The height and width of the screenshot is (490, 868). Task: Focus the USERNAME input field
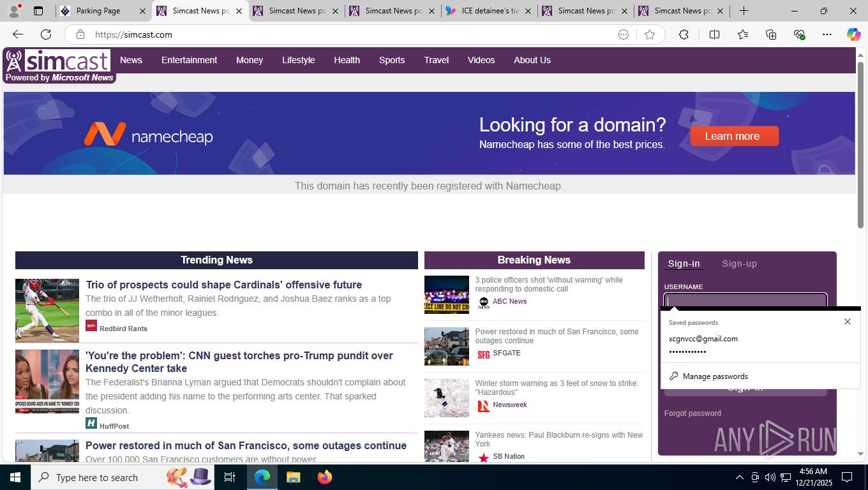tap(745, 301)
